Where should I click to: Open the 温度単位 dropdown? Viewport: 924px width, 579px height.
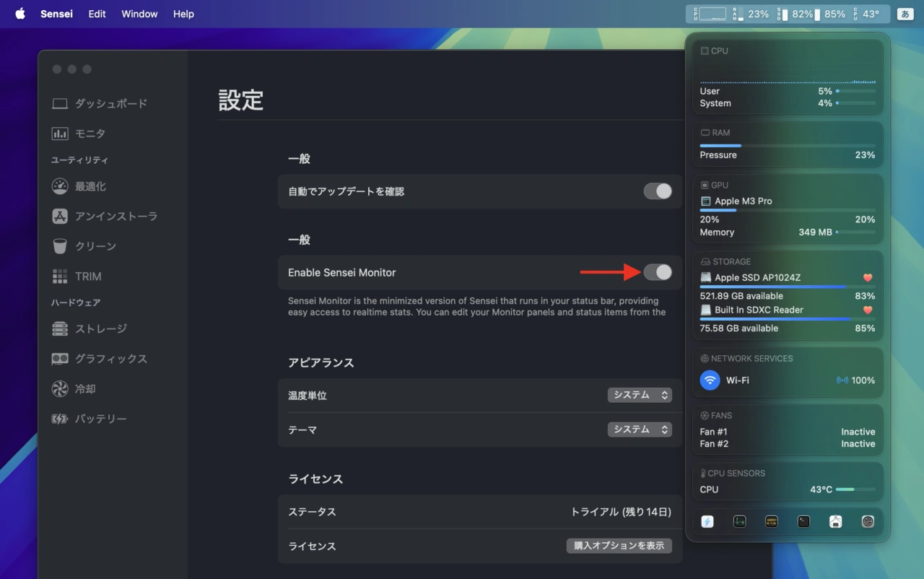click(640, 395)
